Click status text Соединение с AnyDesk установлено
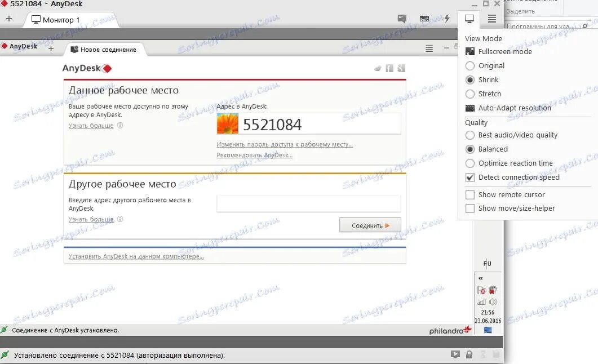 (x=65, y=330)
